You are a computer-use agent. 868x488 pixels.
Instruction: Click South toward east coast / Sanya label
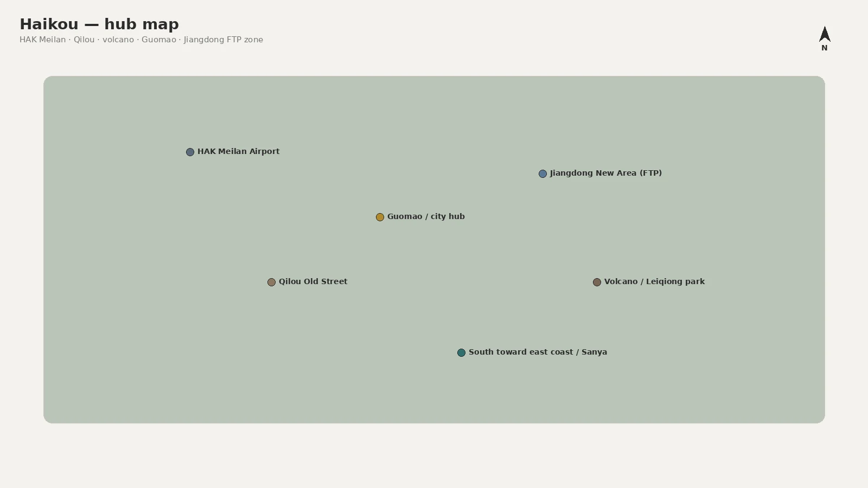pos(538,352)
